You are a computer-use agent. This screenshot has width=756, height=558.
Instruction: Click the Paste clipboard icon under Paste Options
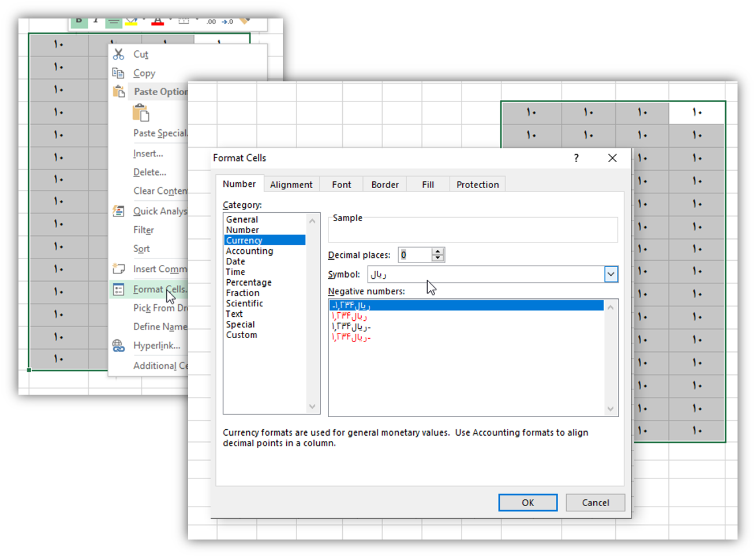click(x=141, y=113)
